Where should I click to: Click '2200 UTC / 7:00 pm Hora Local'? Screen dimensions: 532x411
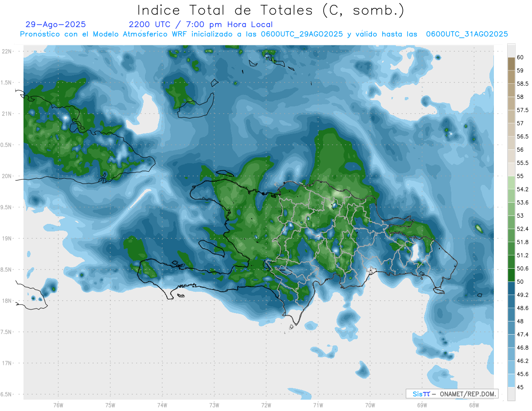tap(201, 24)
